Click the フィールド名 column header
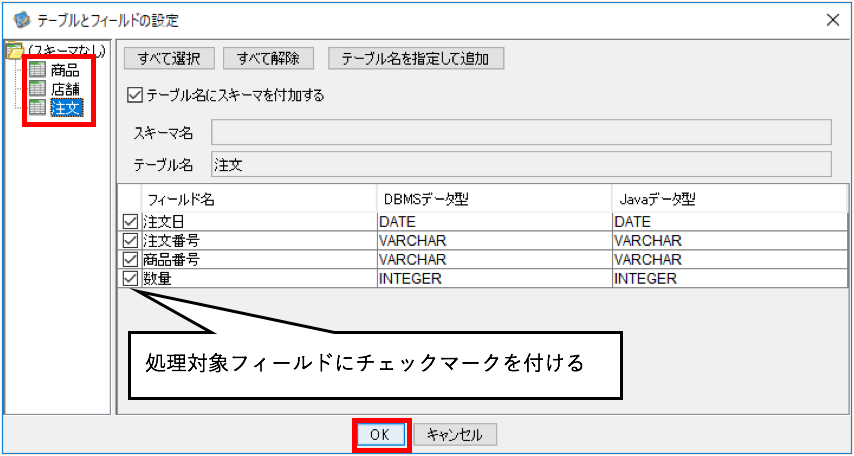This screenshot has height=456, width=854. tap(259, 200)
